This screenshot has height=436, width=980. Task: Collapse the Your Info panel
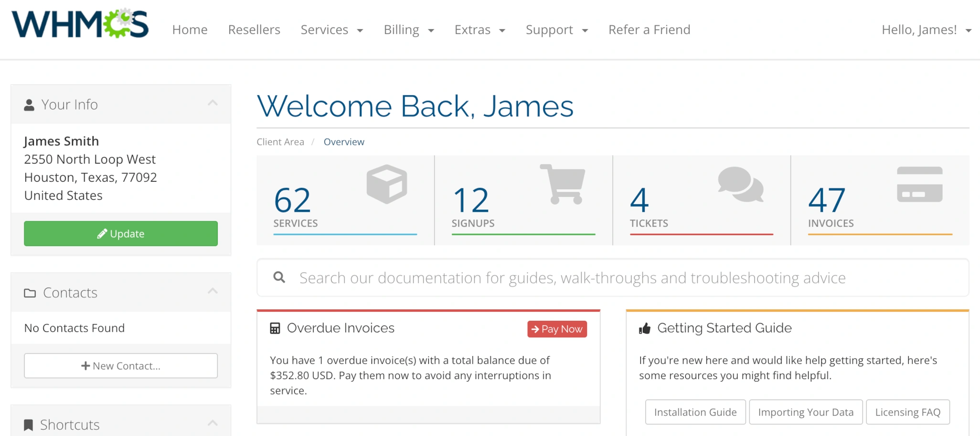tap(213, 103)
